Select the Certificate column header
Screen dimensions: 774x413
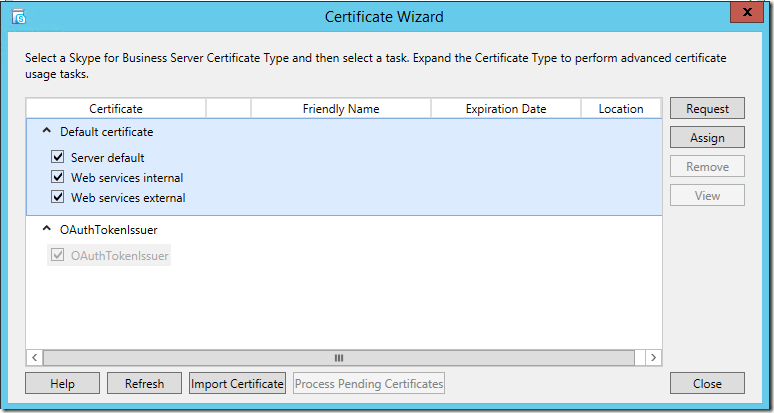pyautogui.click(x=116, y=109)
